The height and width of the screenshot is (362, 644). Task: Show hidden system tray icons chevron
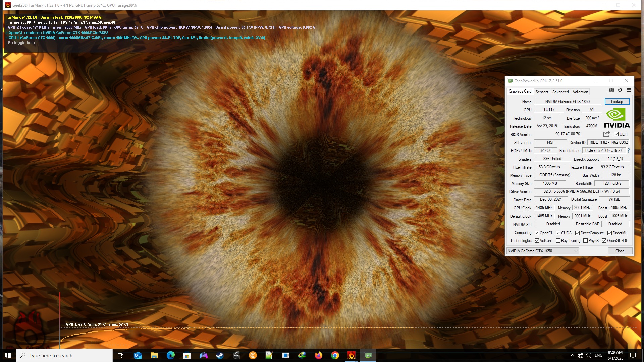(572, 355)
